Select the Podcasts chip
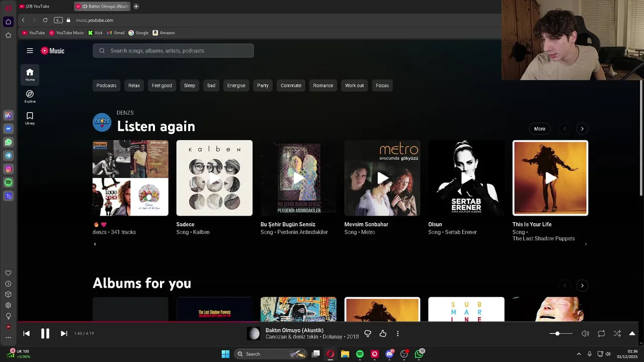The width and height of the screenshot is (644, 362). point(106,85)
